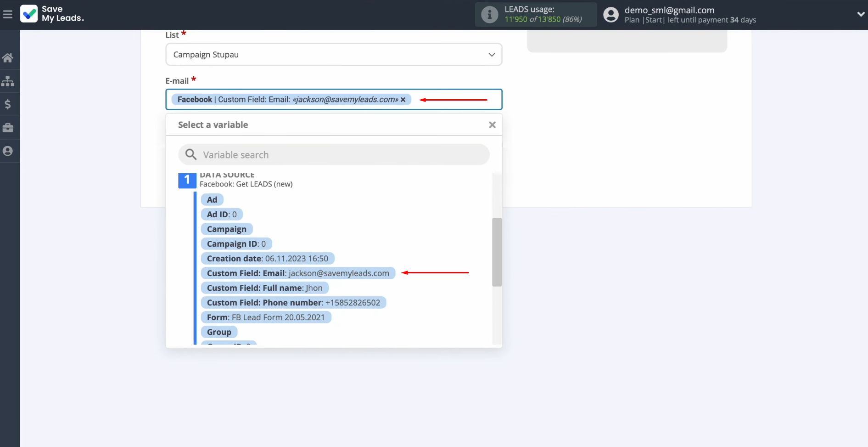
Task: Select Custom Field: Email variable
Action: 298,273
